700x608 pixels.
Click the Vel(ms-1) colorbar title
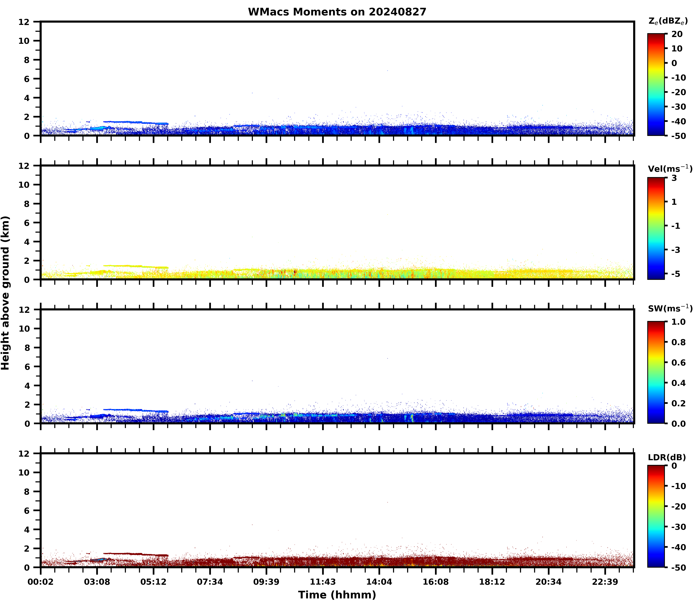pyautogui.click(x=670, y=168)
